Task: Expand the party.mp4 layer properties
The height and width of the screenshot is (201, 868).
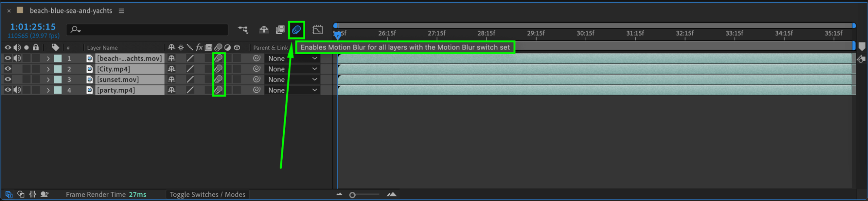Action: point(48,90)
